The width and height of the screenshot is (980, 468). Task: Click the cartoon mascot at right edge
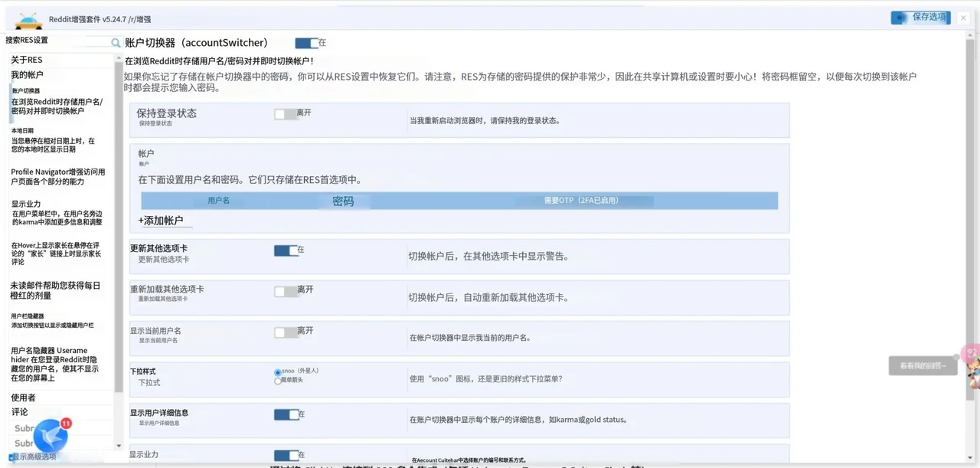(x=972, y=372)
